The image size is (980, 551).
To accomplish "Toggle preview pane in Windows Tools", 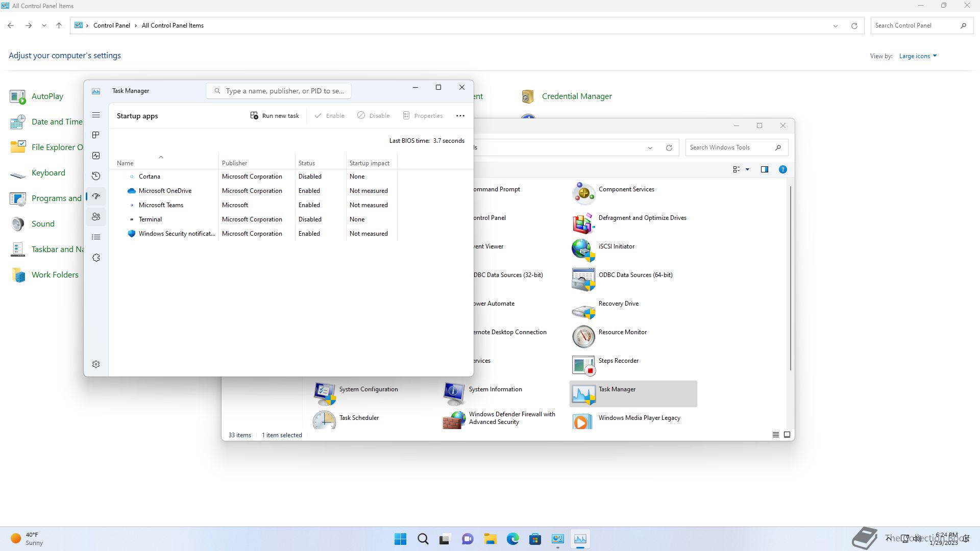I will click(765, 169).
